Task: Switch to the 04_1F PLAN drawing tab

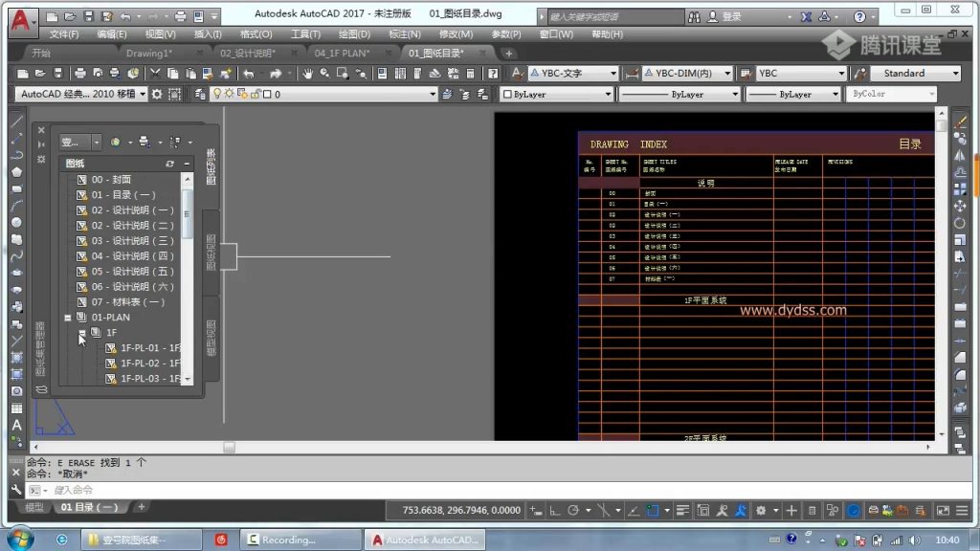Action: (342, 54)
